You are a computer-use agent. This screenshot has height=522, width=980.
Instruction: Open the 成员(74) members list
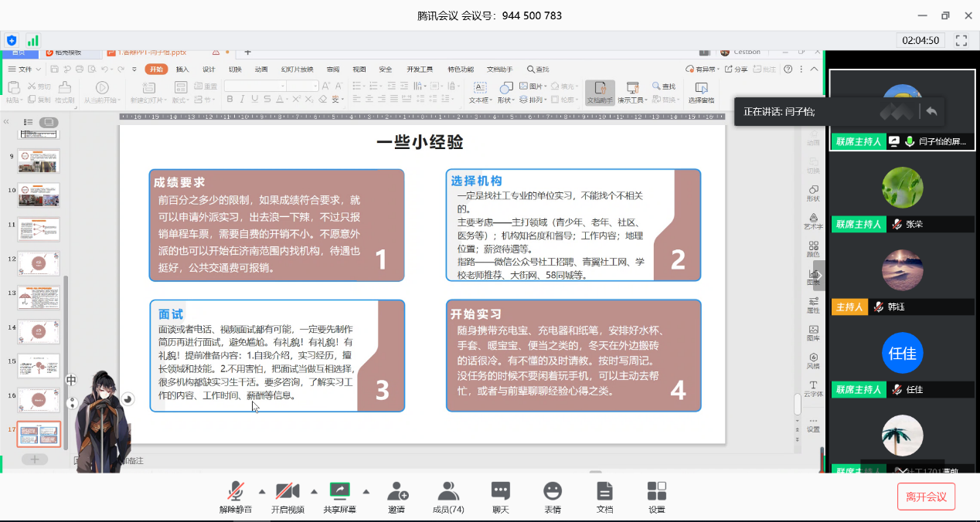click(x=447, y=496)
